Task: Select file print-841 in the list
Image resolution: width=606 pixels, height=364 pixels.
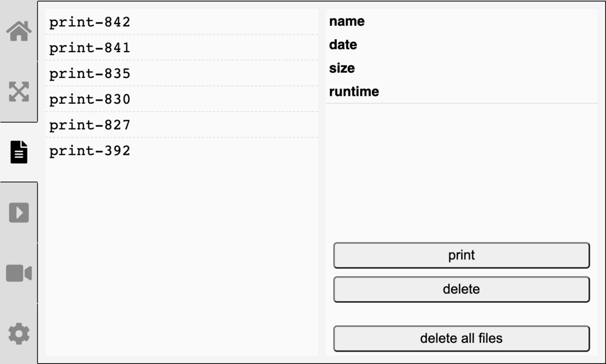Action: pyautogui.click(x=90, y=48)
